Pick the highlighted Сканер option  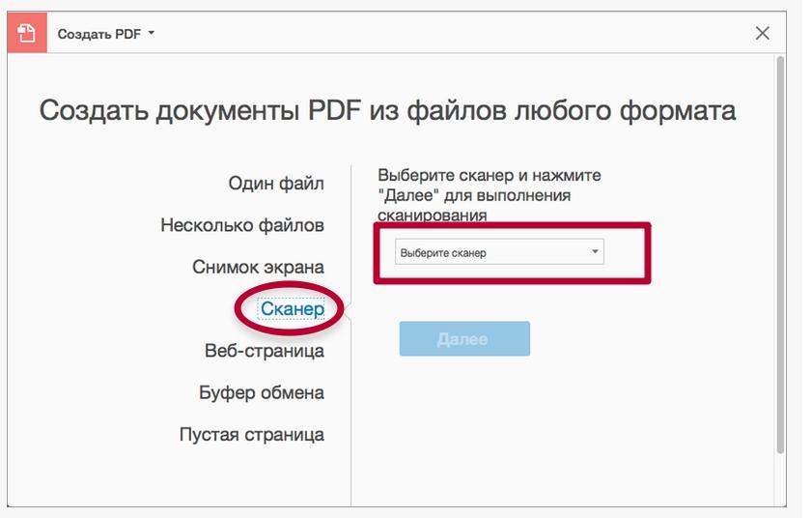(293, 308)
